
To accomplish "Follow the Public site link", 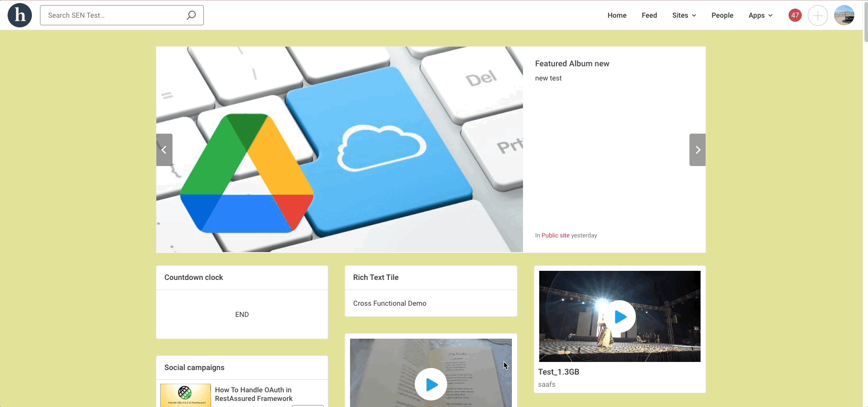I will 555,235.
